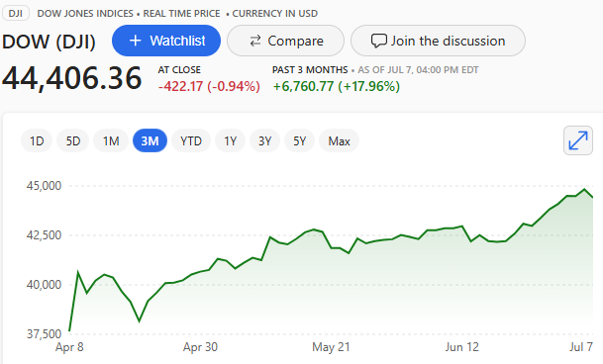The height and width of the screenshot is (364, 603).
Task: Join the discussion about DOW
Action: click(438, 41)
